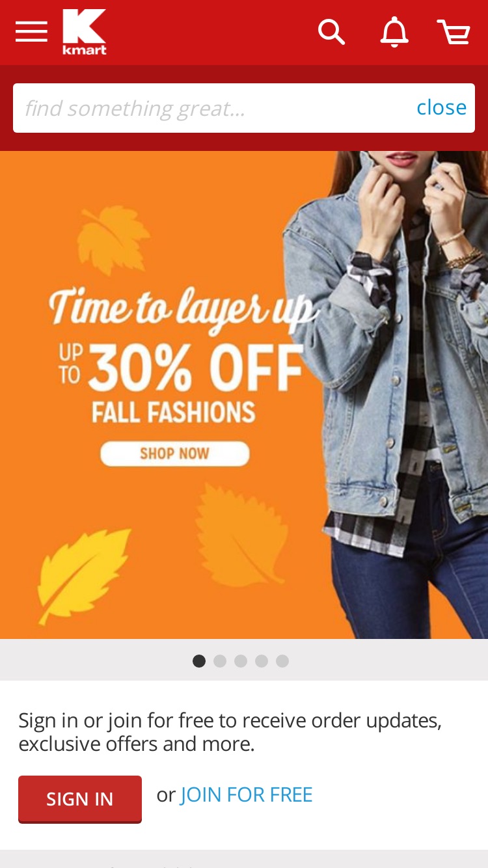Image resolution: width=488 pixels, height=868 pixels.
Task: Tap the 'FALL FASHIONS' banner text
Action: (x=173, y=413)
